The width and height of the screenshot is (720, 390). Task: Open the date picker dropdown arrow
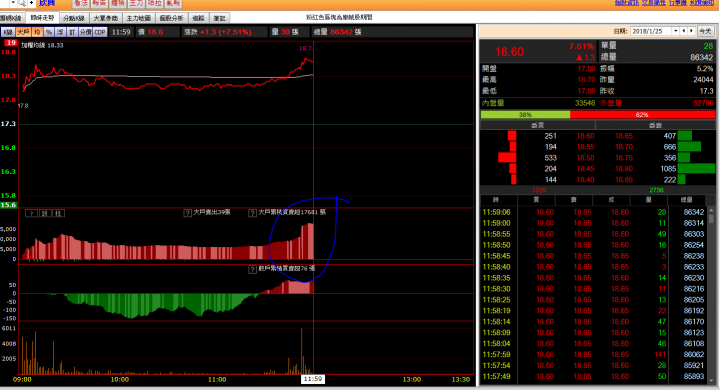(x=675, y=31)
